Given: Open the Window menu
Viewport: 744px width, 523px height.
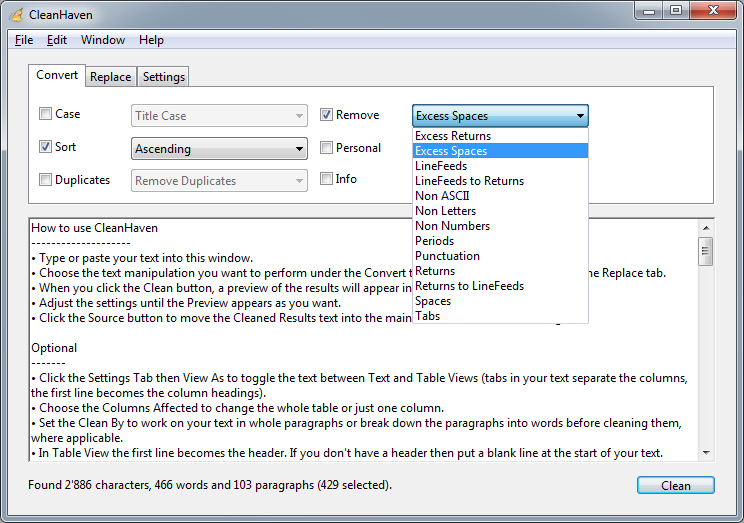Looking at the screenshot, I should (x=103, y=40).
